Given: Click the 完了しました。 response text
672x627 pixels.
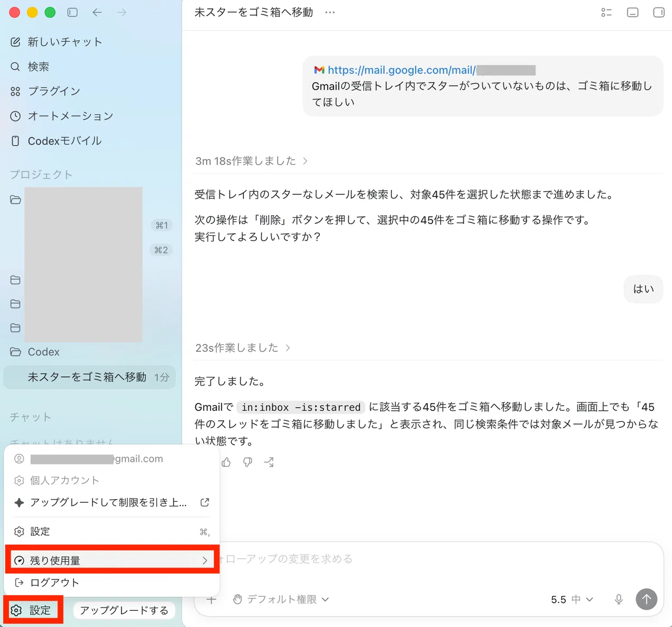Looking at the screenshot, I should pos(230,382).
